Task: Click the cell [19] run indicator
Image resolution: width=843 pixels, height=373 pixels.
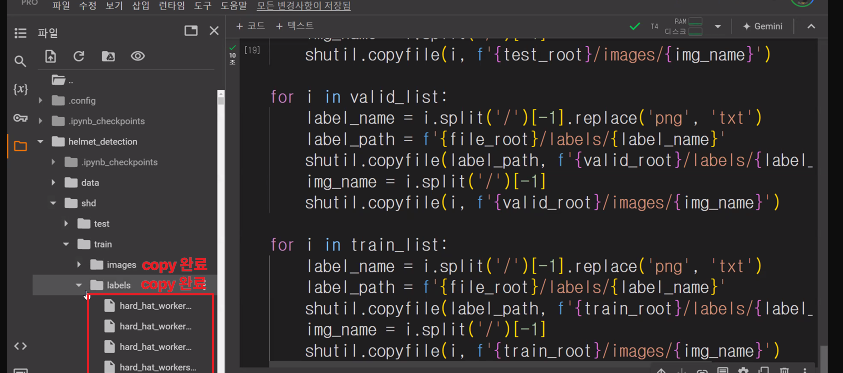Action: tap(252, 50)
